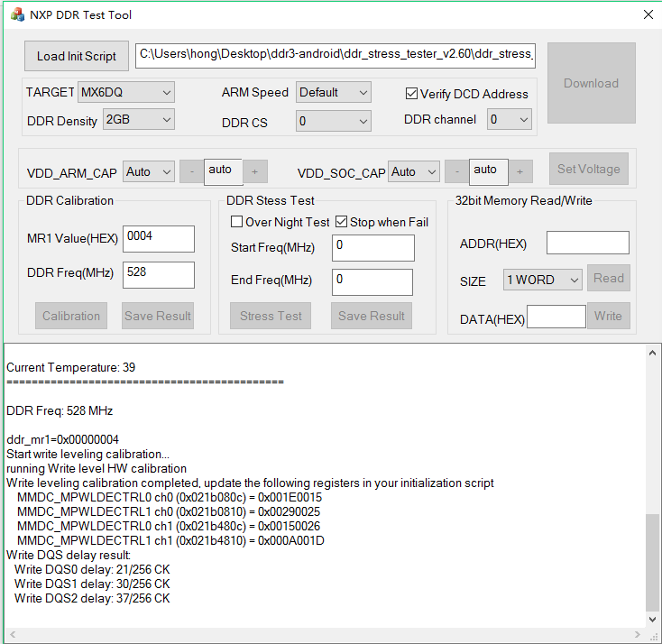Click the Read button
Image resolution: width=662 pixels, height=644 pixels.
pos(609,278)
